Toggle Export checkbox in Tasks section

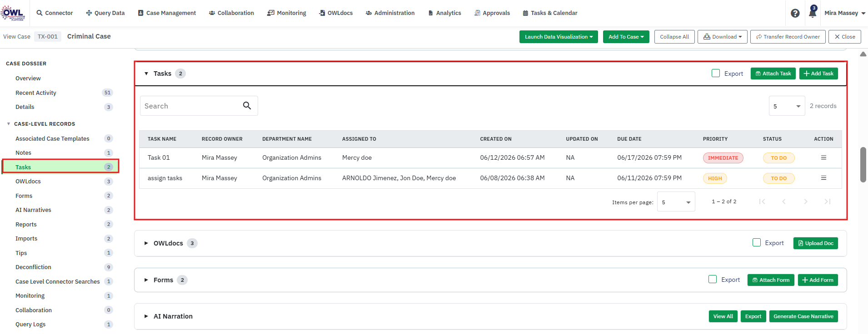[x=716, y=73]
